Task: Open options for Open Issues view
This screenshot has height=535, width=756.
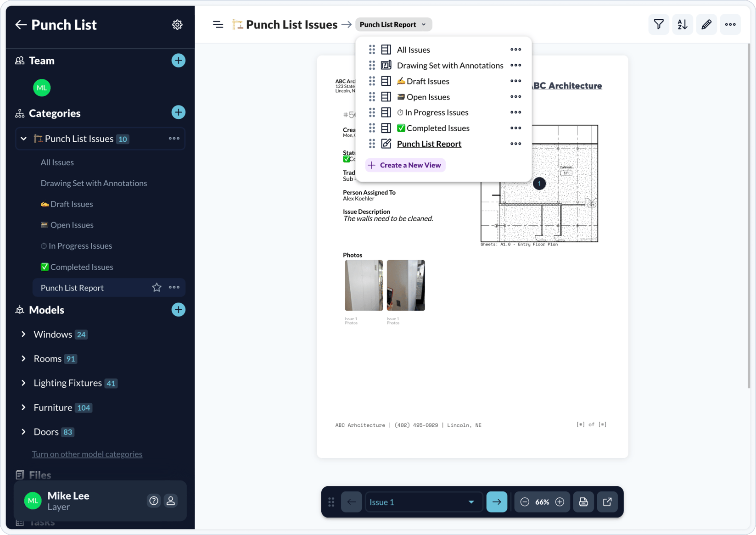Action: coord(516,97)
